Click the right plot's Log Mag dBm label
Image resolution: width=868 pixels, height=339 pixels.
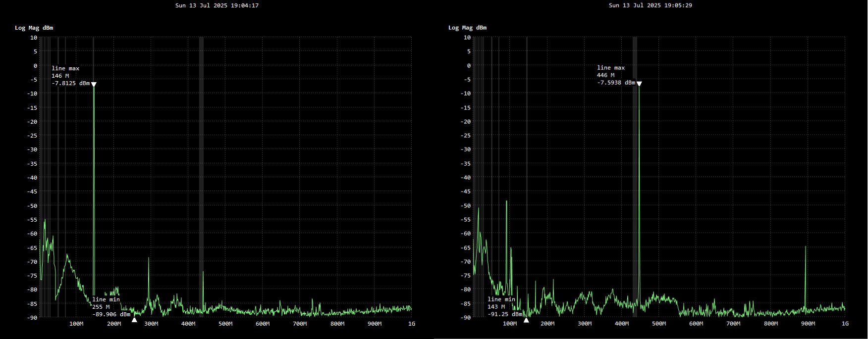coord(467,28)
